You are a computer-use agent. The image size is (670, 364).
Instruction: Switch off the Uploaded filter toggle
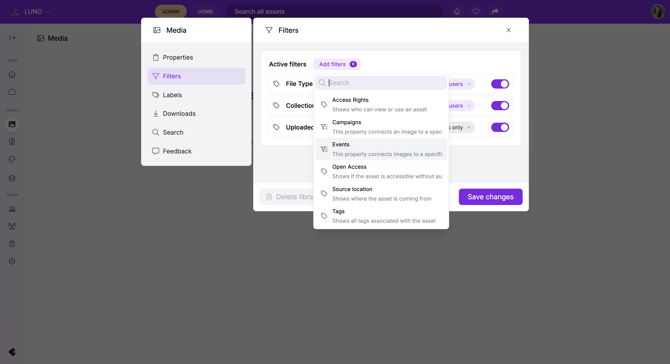coord(500,127)
